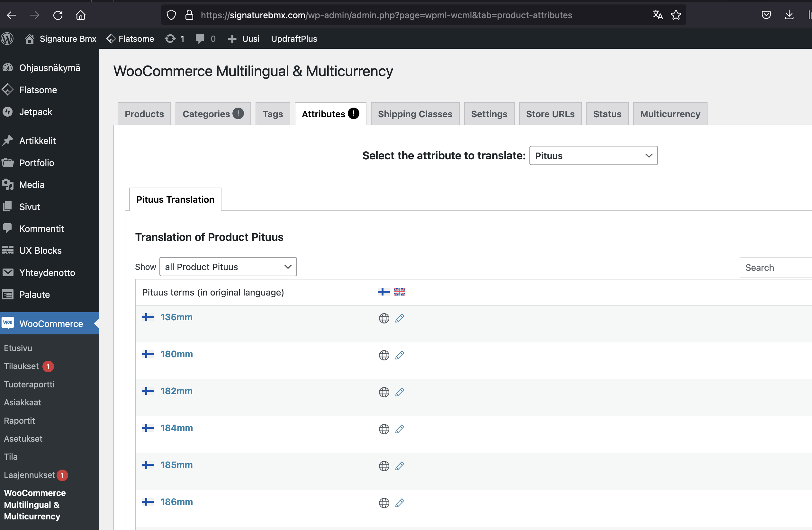Open Jetpack in the sidebar
This screenshot has width=812, height=530.
point(50,112)
